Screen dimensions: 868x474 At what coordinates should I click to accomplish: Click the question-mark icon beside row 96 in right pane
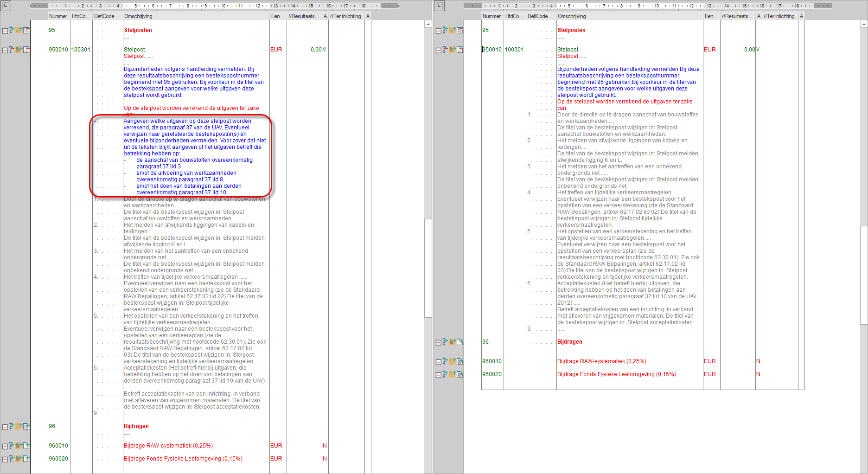445,342
